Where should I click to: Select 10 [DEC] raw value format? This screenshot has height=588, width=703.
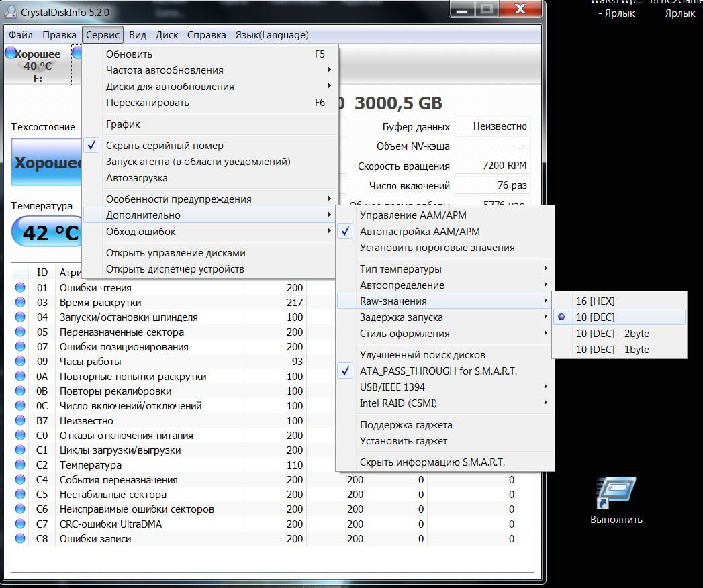(619, 317)
